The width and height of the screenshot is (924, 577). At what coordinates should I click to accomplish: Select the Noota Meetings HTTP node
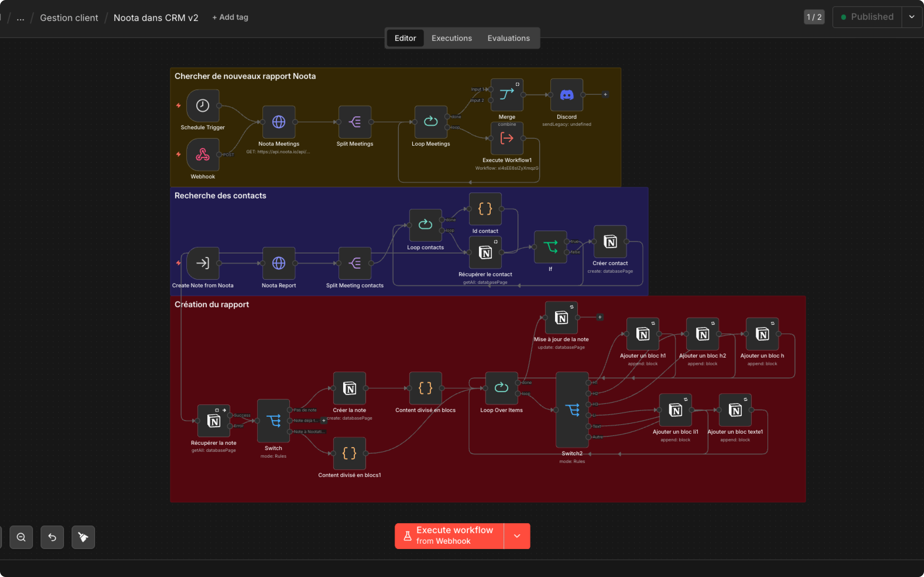[x=278, y=122]
